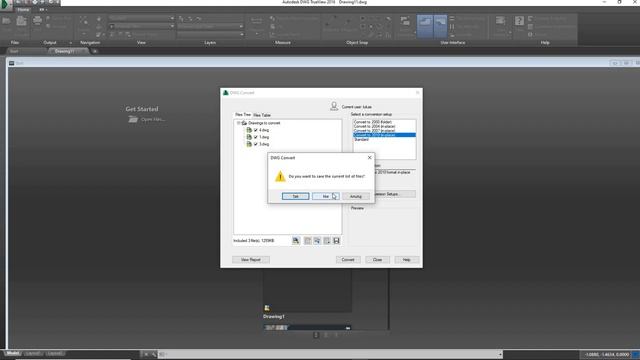Click the Help question mark ribbon icon
This screenshot has height=360, width=640.
click(519, 21)
